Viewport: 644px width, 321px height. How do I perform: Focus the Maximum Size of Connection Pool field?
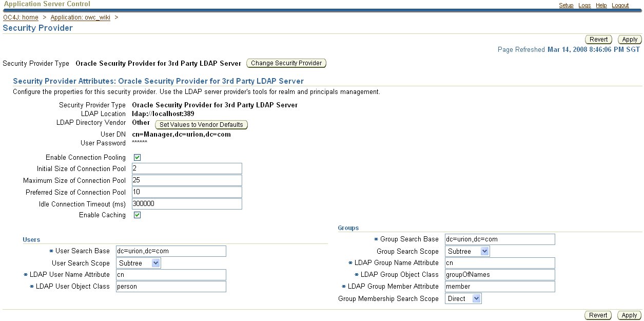(187, 180)
